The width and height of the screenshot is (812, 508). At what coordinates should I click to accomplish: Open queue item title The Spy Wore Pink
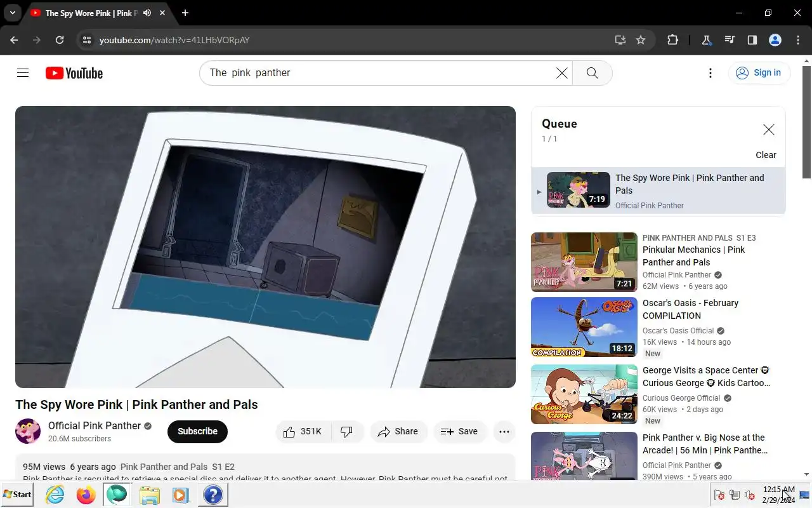coord(690,184)
